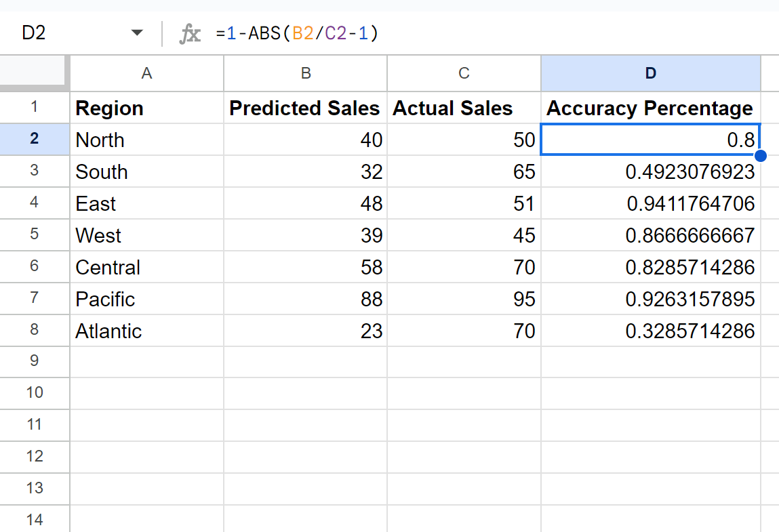Click the fill handle on cell D2
779x532 pixels.
click(x=761, y=156)
